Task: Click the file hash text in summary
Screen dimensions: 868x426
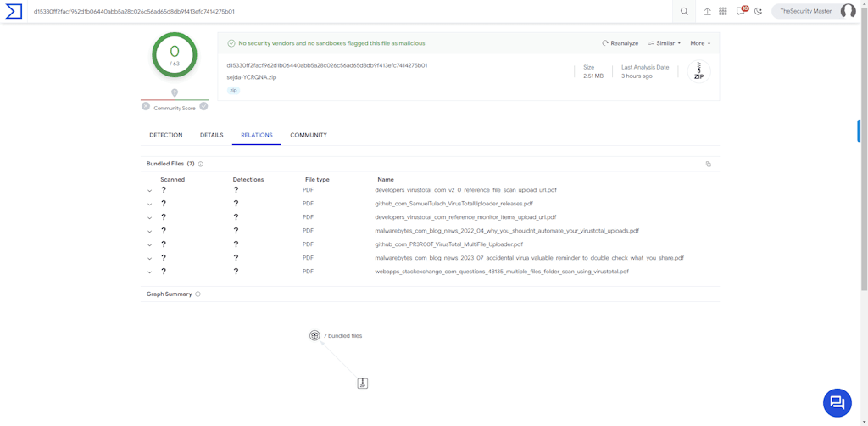Action: (x=327, y=65)
